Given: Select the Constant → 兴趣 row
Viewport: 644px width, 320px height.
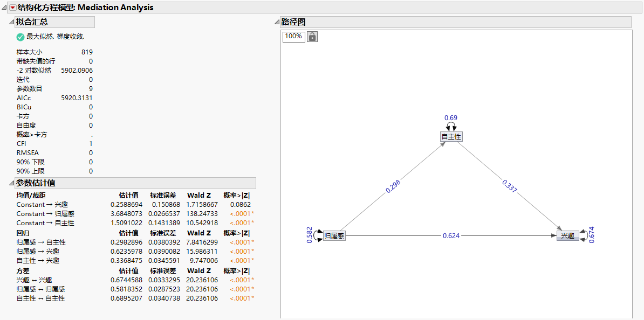Looking at the screenshot, I should [x=135, y=204].
